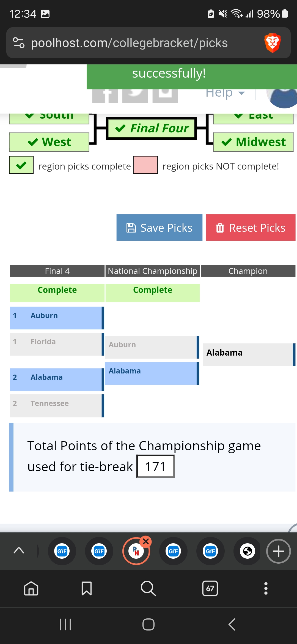The height and width of the screenshot is (644, 297).
Task: Tap the Brave shields lion icon
Action: click(272, 43)
